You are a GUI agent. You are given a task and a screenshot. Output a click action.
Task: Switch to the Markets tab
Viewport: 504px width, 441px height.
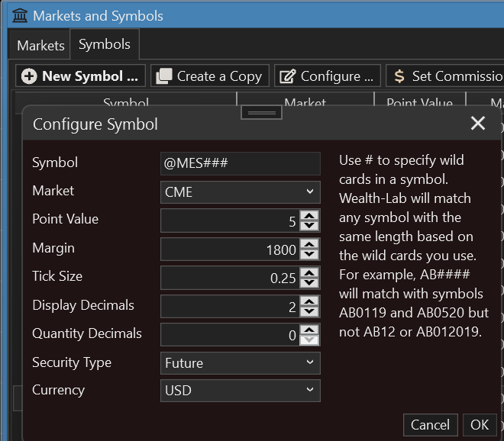(x=40, y=45)
